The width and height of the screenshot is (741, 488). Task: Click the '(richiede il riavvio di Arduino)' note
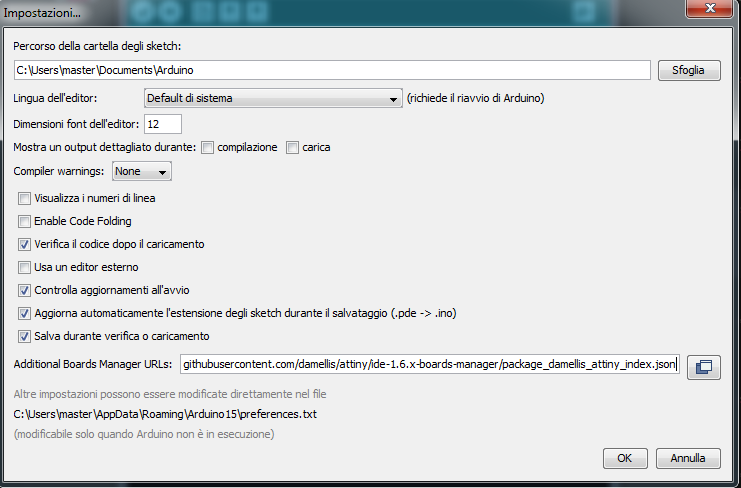[x=475, y=98]
